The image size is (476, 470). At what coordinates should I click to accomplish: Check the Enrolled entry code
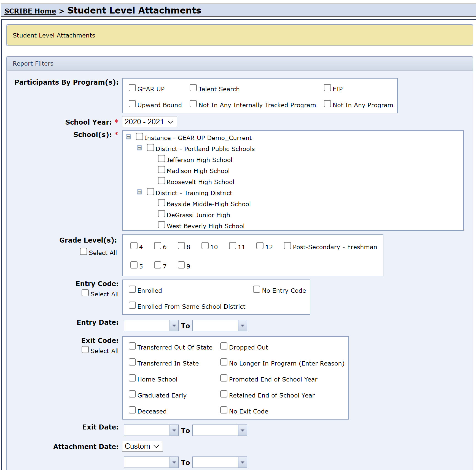tap(132, 289)
